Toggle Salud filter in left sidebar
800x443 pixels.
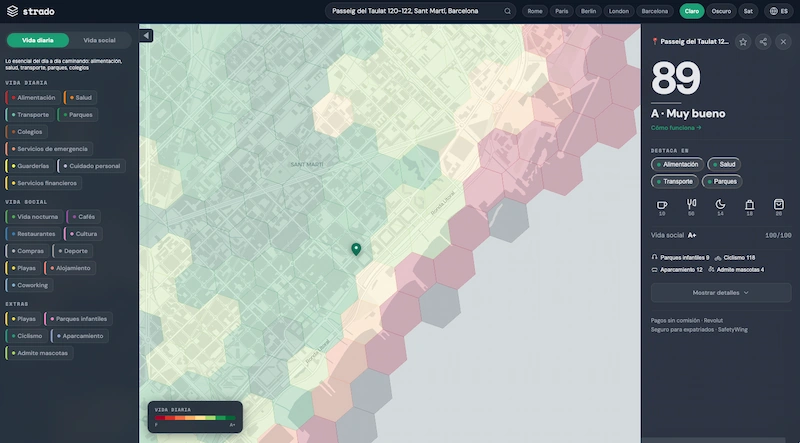[x=80, y=97]
